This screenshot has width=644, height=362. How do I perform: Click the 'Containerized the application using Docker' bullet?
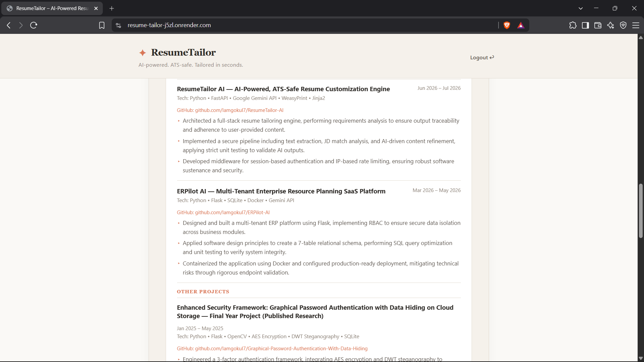tap(321, 268)
